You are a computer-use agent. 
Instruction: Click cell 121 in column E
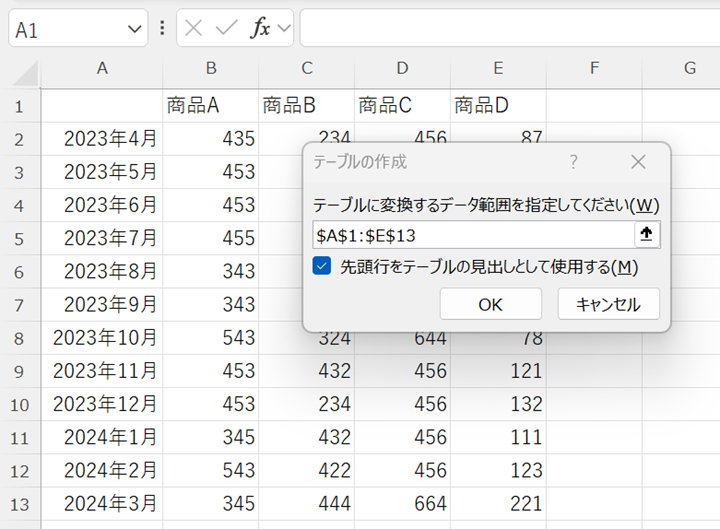[499, 371]
